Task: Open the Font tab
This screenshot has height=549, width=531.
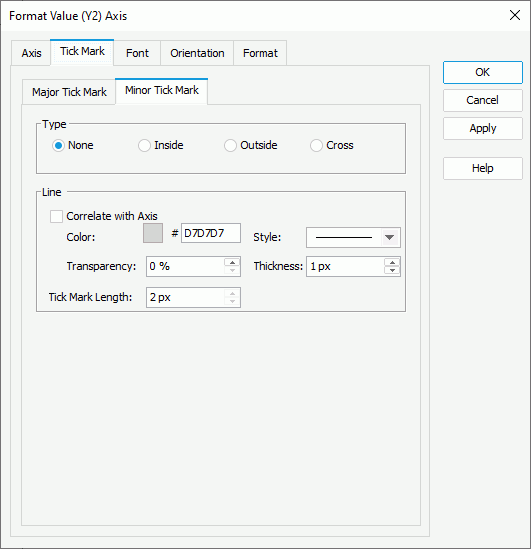Action: 137,53
